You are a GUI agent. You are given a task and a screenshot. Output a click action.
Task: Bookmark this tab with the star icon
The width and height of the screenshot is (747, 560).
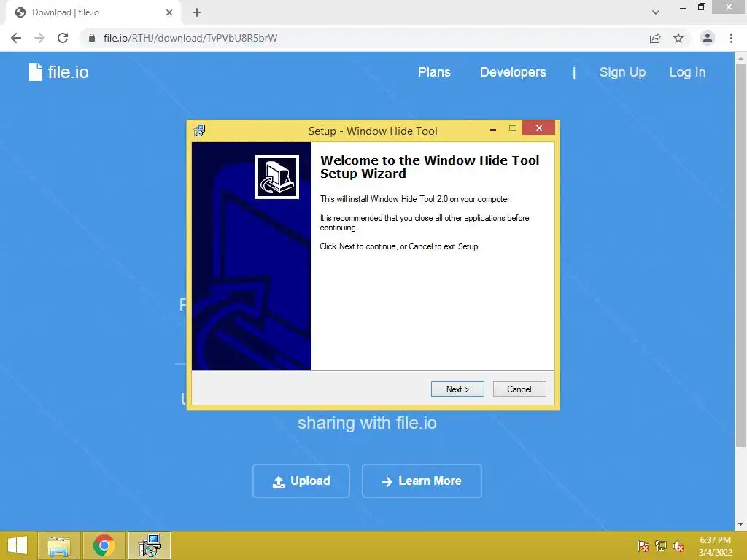pyautogui.click(x=678, y=38)
